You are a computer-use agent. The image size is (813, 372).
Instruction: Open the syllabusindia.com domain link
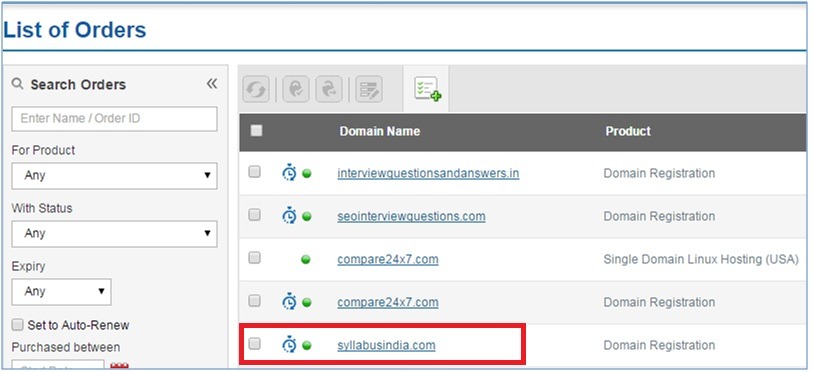pyautogui.click(x=386, y=345)
